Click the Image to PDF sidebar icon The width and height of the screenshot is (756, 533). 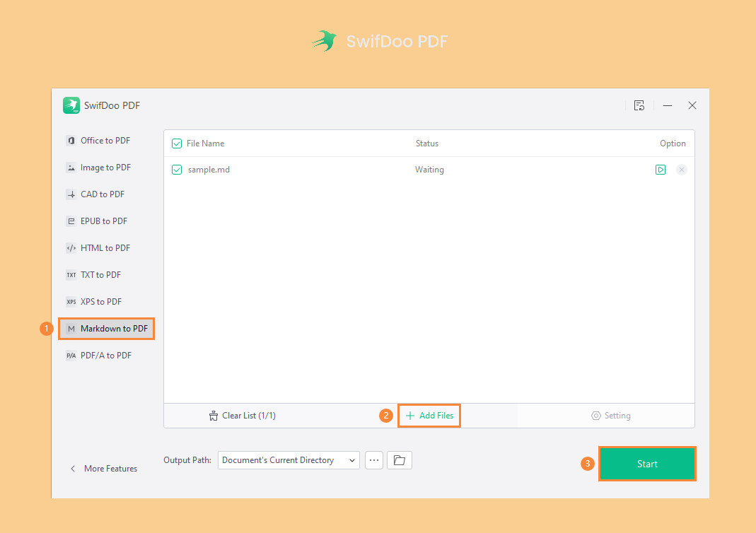(71, 168)
